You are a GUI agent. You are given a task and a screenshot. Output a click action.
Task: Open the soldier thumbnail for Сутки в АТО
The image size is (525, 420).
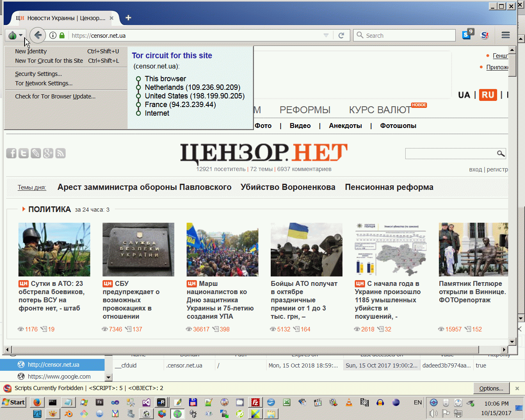(x=54, y=249)
